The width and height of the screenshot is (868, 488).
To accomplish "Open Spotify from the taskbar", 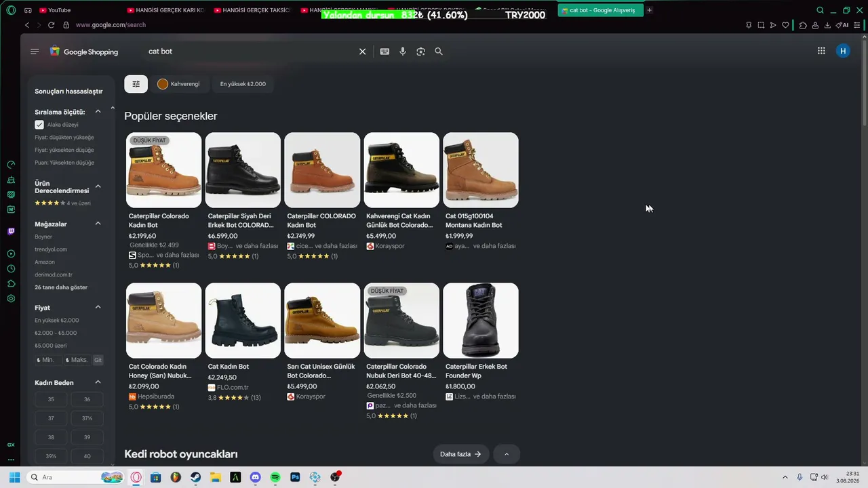I will click(x=275, y=477).
